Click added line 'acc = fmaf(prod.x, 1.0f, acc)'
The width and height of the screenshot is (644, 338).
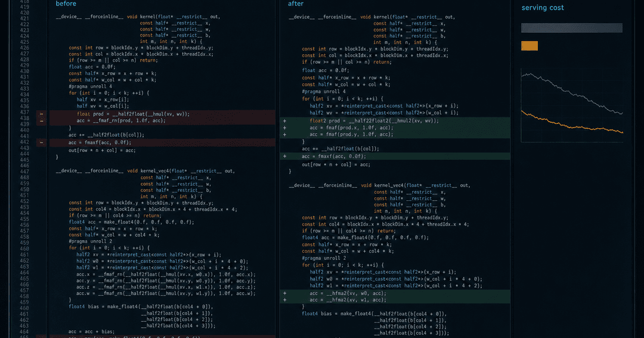[351, 128]
